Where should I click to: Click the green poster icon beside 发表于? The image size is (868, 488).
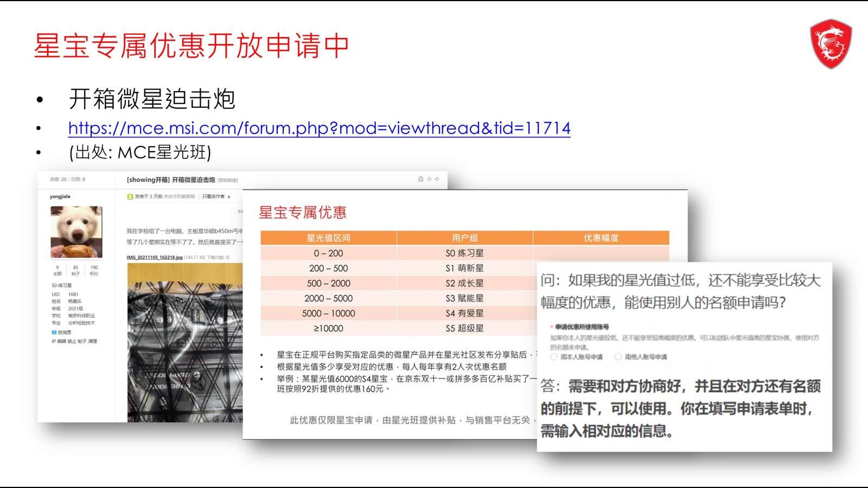(130, 197)
